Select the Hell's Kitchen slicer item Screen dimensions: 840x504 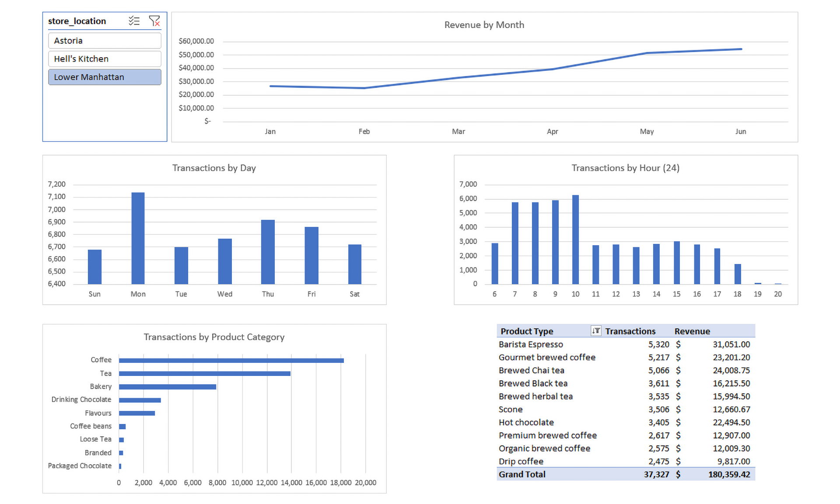(105, 59)
